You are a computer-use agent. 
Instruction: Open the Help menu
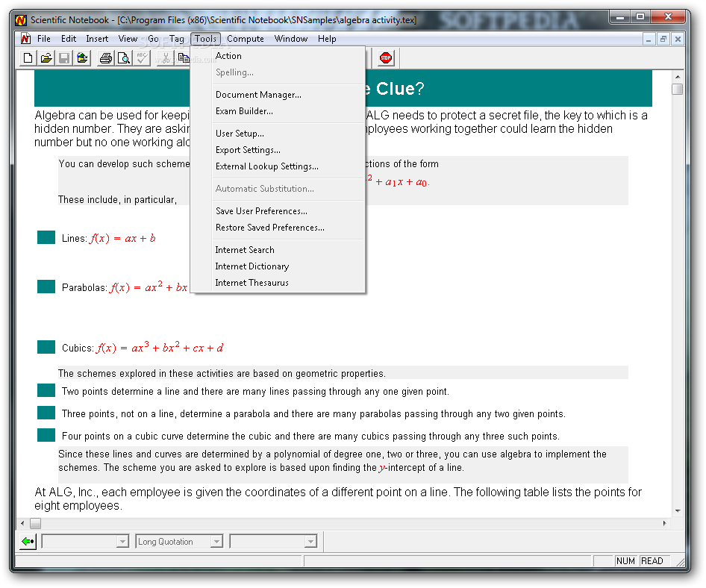327,39
